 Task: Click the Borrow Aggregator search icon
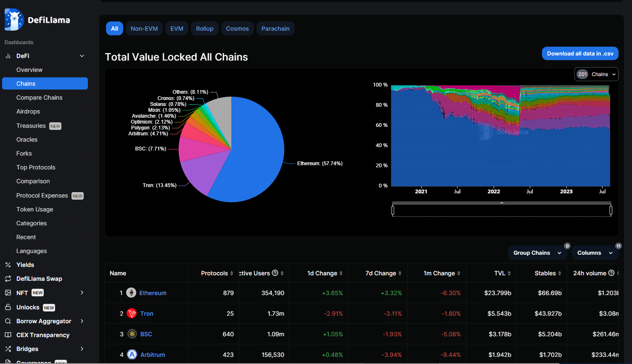click(x=8, y=321)
